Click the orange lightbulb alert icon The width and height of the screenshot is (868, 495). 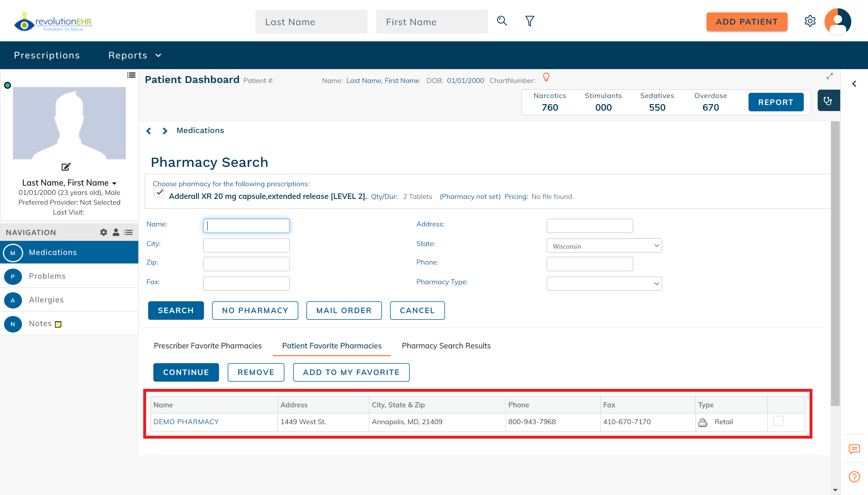click(x=546, y=77)
